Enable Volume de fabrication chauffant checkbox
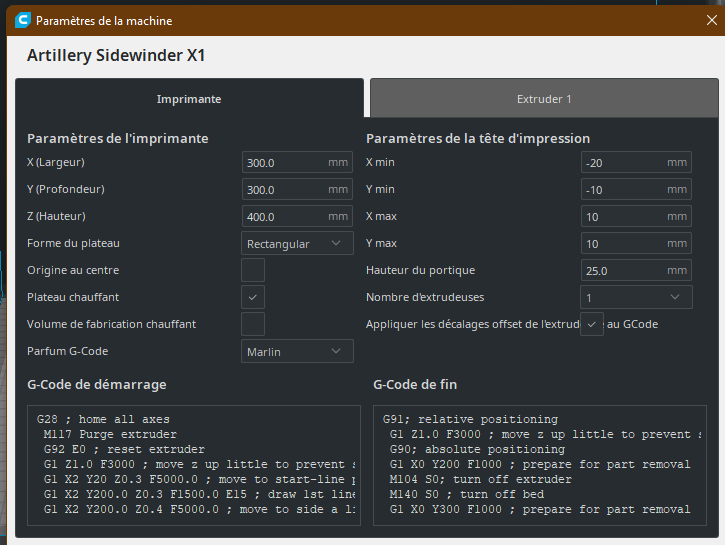This screenshot has width=725, height=545. click(x=253, y=324)
